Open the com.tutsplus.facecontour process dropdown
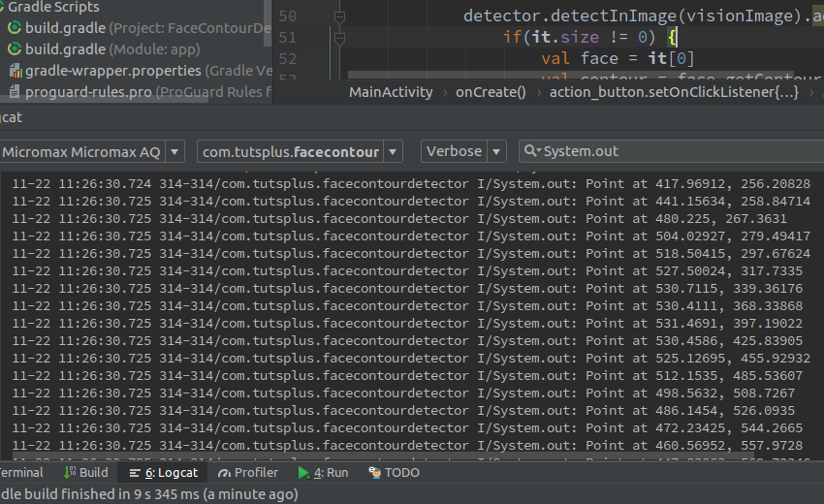824x504 pixels. (x=300, y=152)
